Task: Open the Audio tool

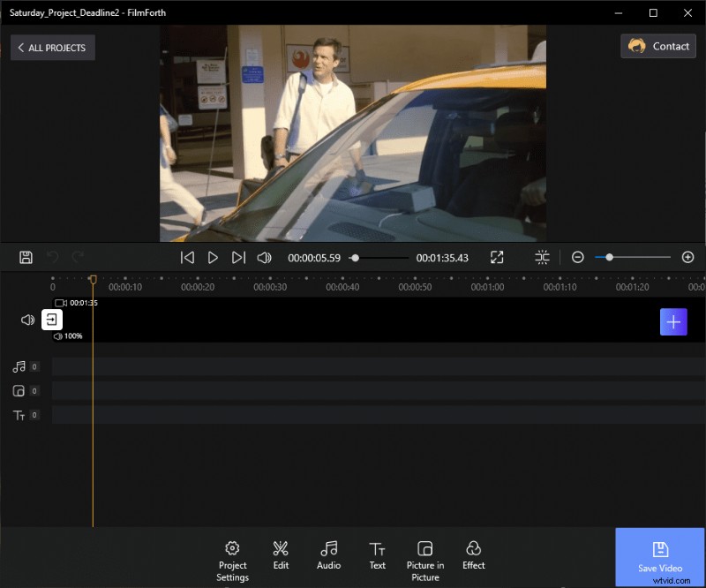Action: click(328, 557)
